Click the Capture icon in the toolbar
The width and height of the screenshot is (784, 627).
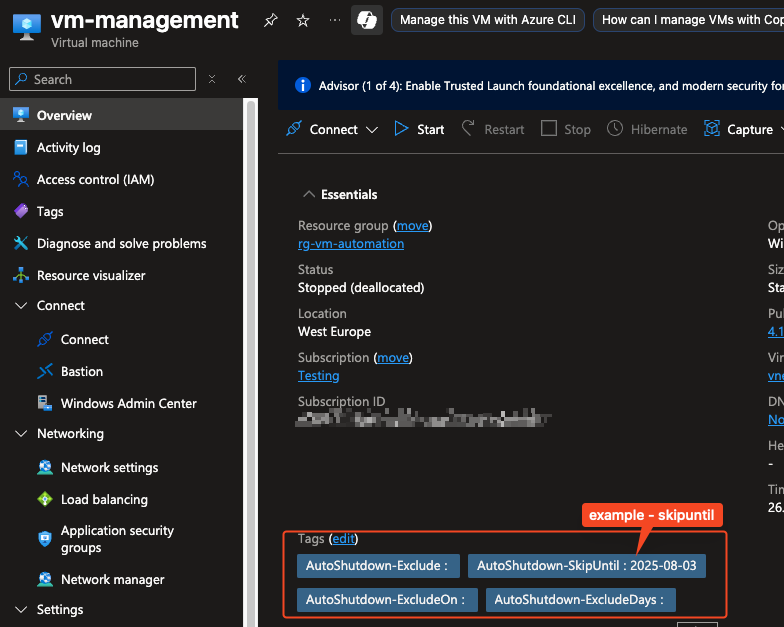(712, 129)
